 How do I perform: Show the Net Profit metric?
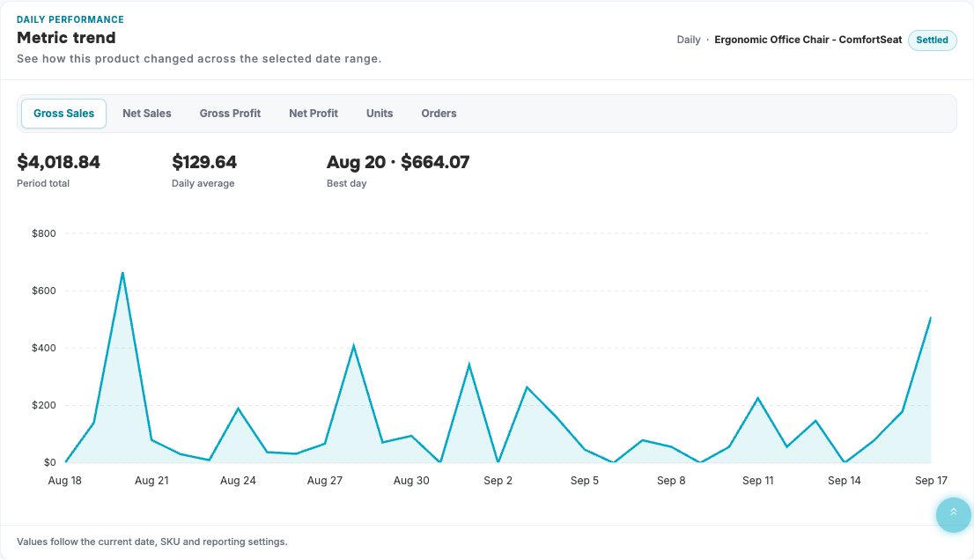click(314, 114)
